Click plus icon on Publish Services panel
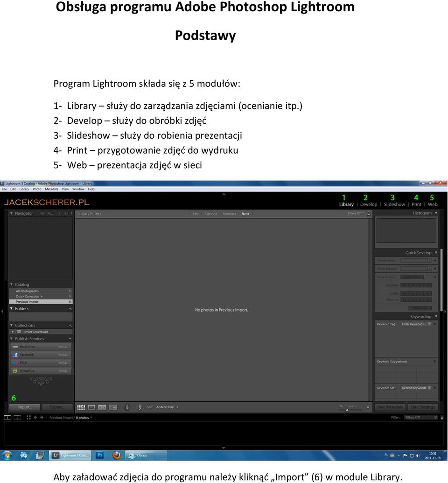448x483 pixels. (70, 339)
